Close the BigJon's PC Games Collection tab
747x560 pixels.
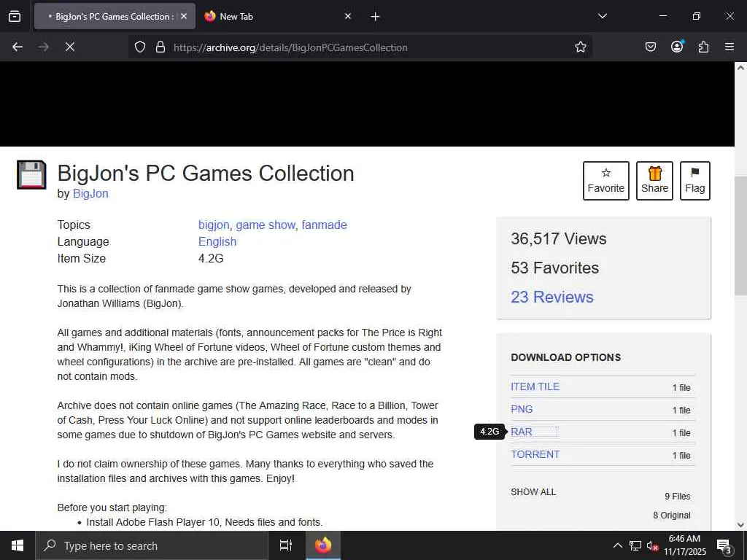(184, 16)
